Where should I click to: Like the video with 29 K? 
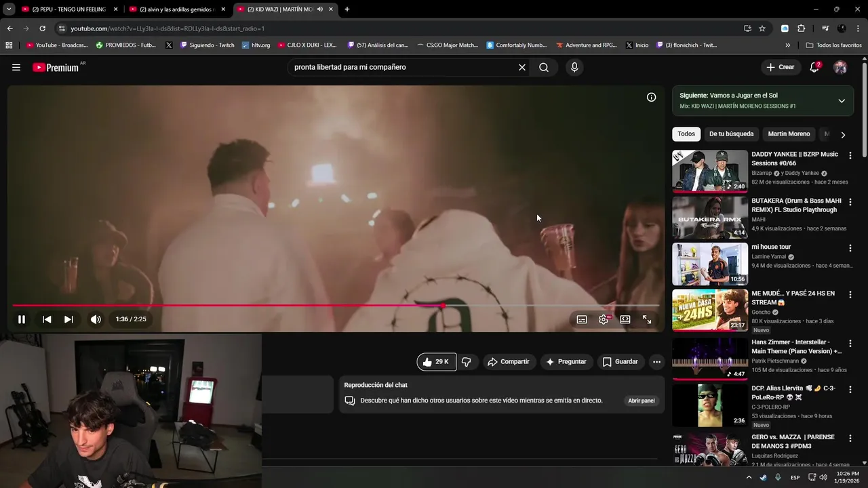[437, 362]
